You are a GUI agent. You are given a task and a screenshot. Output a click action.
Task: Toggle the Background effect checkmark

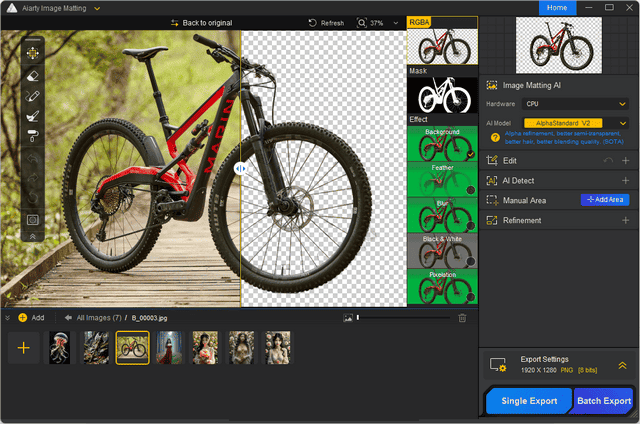(470, 155)
